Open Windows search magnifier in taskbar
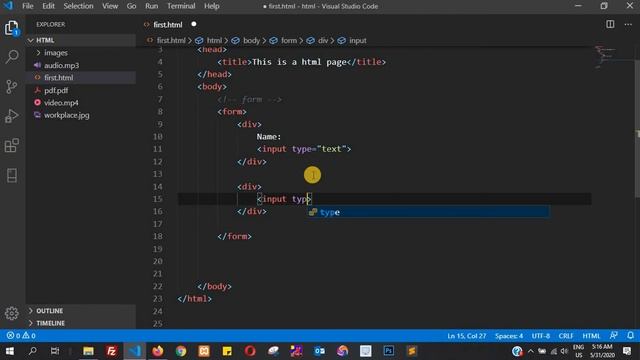The image size is (640, 360). [x=33, y=351]
